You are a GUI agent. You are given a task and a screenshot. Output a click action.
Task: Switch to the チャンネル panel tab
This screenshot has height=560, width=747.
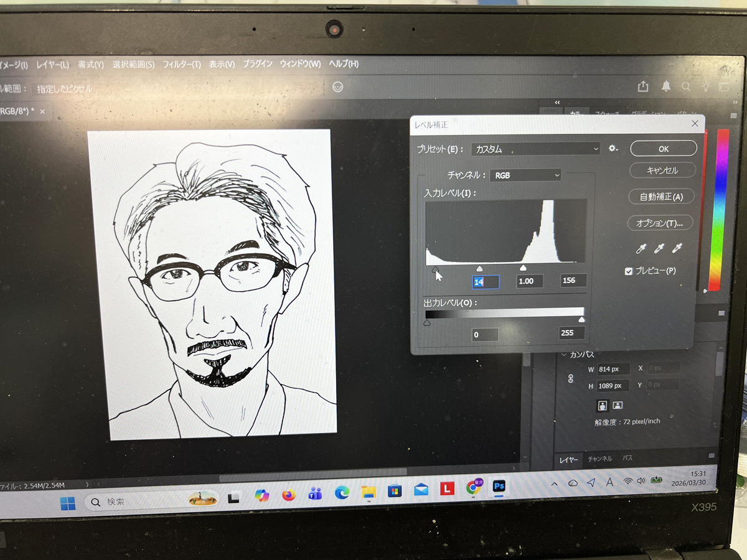click(x=600, y=459)
